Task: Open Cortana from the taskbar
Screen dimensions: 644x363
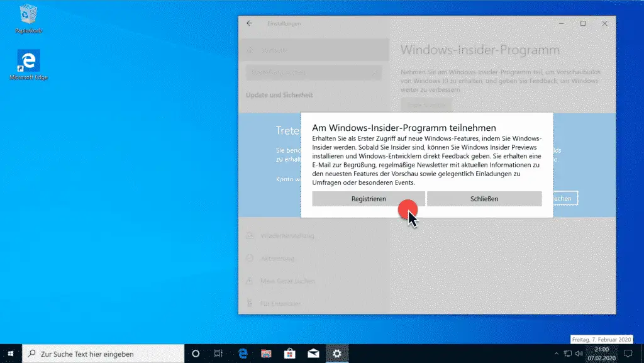Action: pos(196,354)
